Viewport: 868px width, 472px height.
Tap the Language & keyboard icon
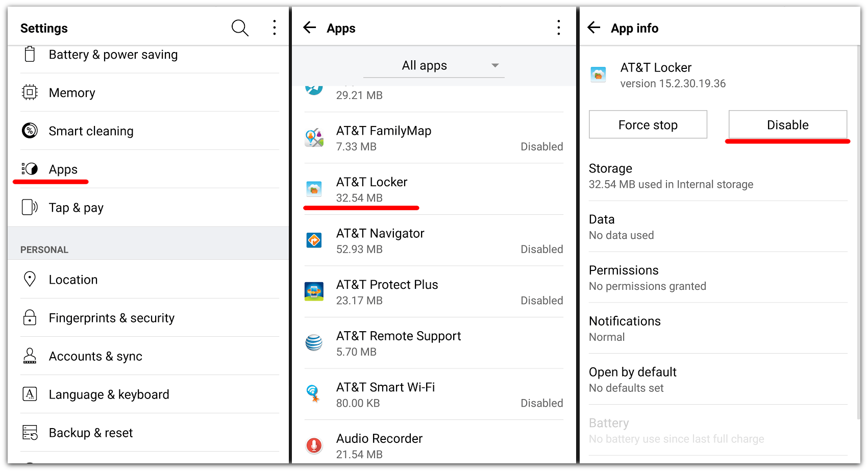click(30, 394)
